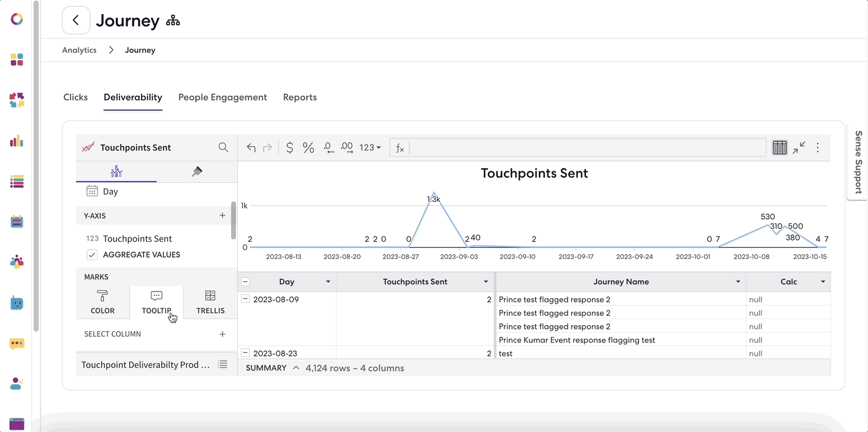Open the Journey Name column dropdown arrow
Viewport: 868px width, 432px height.
(x=738, y=282)
